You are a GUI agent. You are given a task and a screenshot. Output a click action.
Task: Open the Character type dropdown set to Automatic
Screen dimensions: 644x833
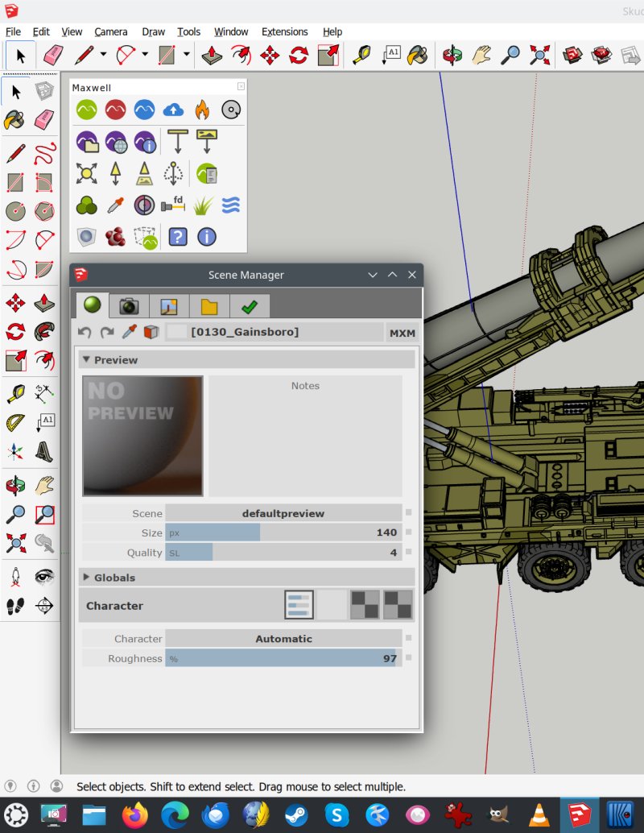coord(283,639)
